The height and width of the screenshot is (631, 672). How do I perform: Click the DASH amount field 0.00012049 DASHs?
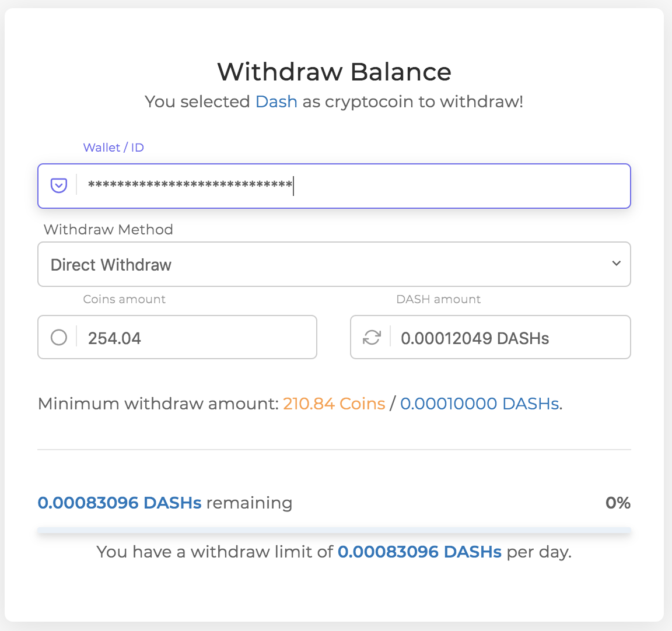point(490,337)
